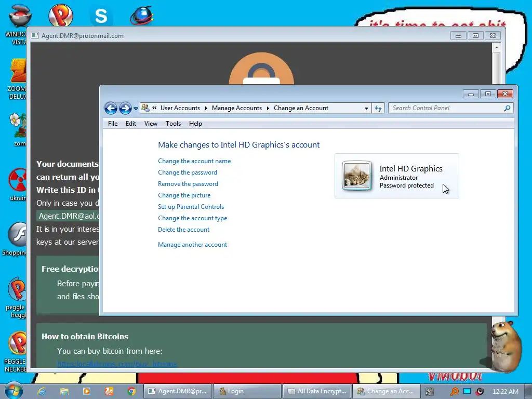Launch Internet Explorer from the taskbar
The image size is (532, 399).
tap(42, 391)
